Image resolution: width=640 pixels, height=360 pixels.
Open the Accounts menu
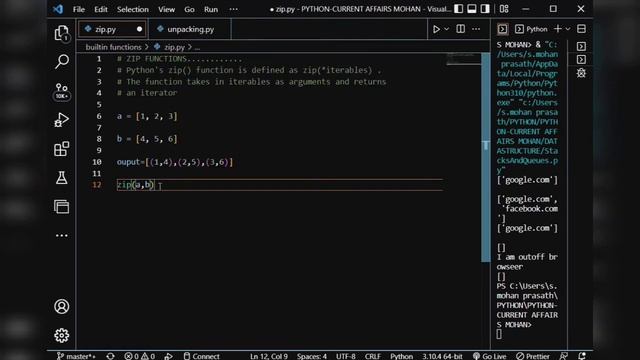(x=62, y=307)
